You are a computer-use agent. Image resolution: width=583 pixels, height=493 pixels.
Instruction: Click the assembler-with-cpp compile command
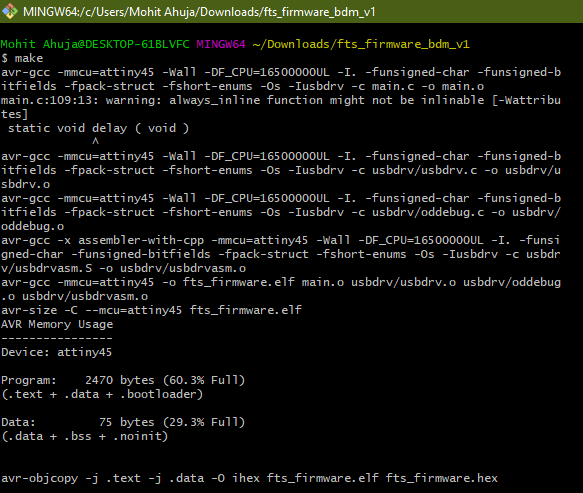click(281, 254)
